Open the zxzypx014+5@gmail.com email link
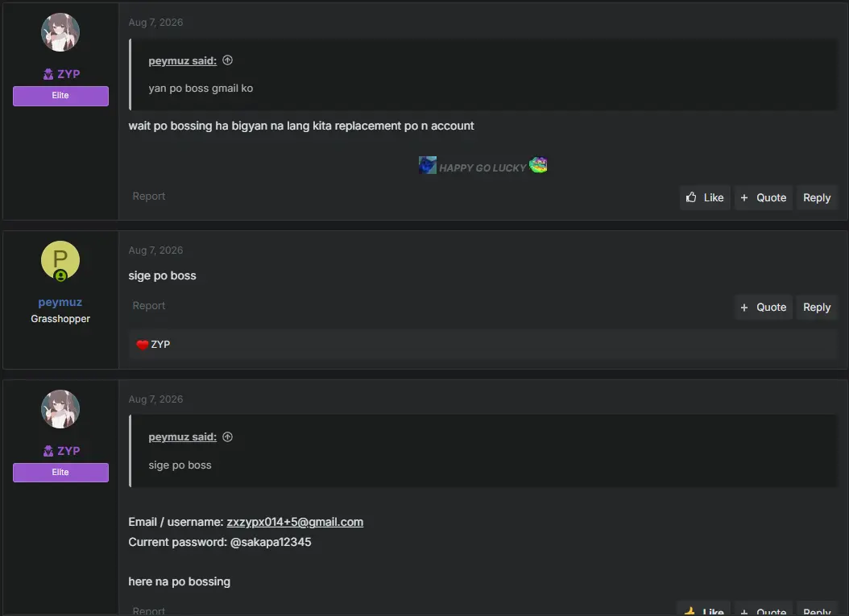Viewport: 849px width, 616px height. [295, 522]
